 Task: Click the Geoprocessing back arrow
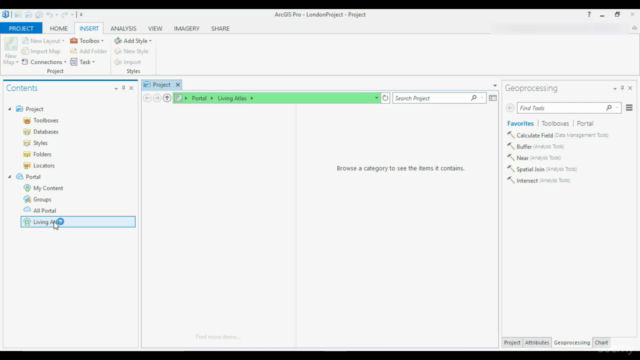(510, 108)
